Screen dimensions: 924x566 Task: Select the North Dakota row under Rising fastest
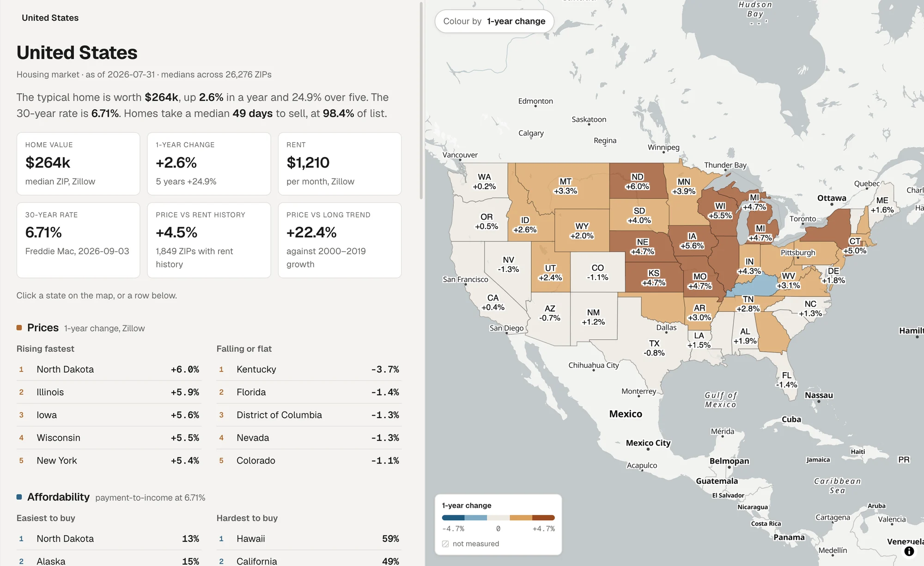109,369
